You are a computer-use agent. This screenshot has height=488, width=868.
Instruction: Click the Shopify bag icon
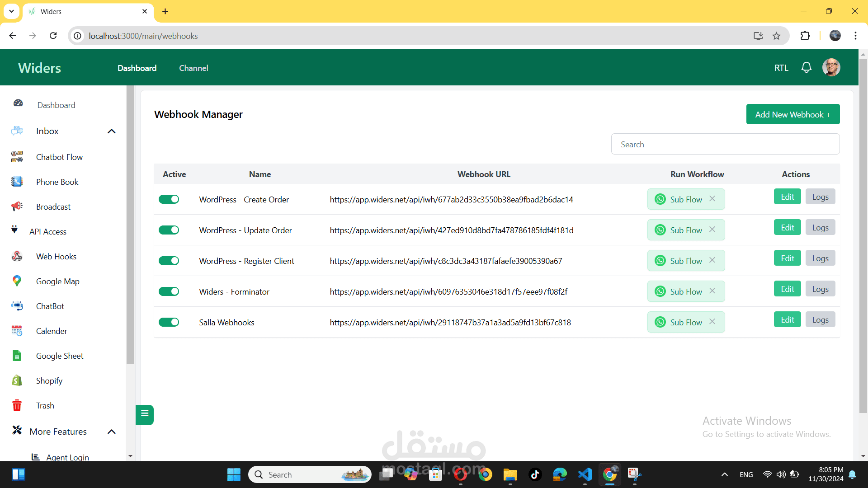(x=17, y=380)
